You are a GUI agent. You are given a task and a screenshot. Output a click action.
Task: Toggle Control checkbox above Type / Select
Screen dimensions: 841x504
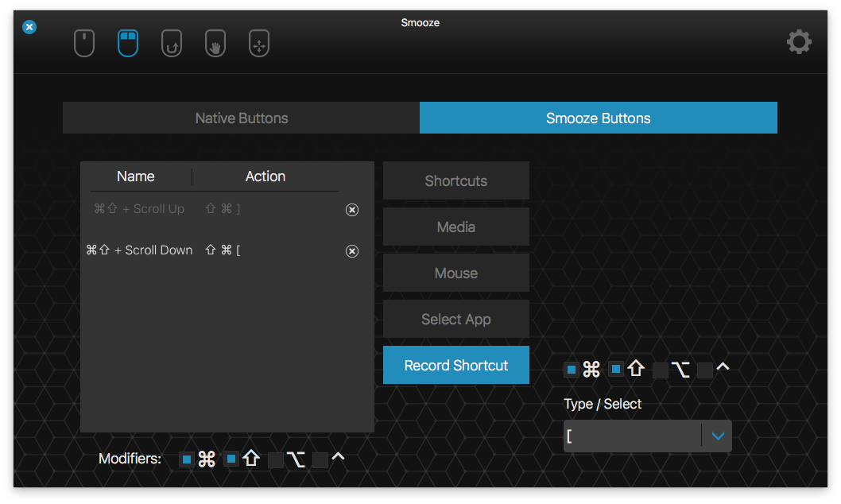[705, 370]
